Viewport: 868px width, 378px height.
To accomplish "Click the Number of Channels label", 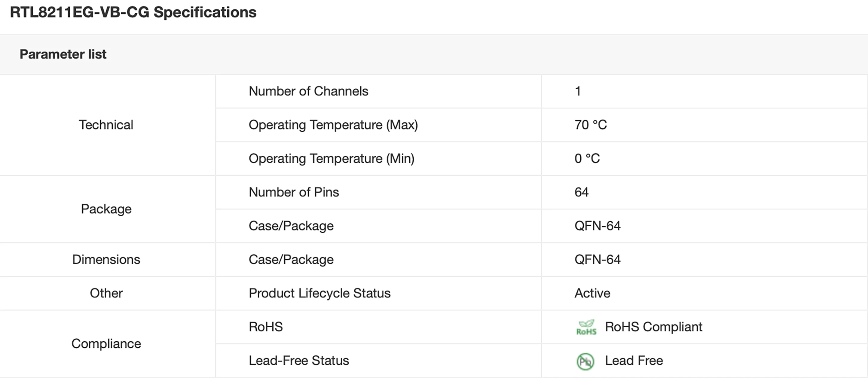I will pos(308,91).
